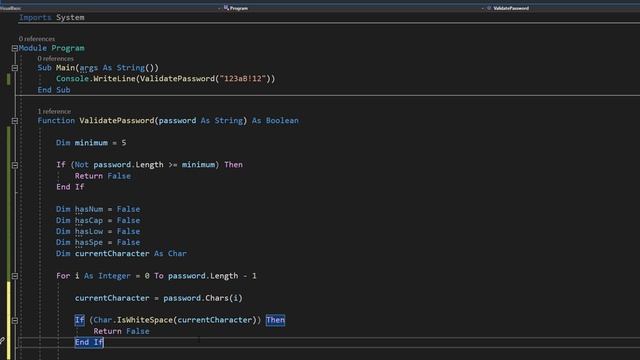Open the quick actions screwdriver icon
Image resolution: width=640 pixels, height=360 pixels.
(x=2, y=340)
